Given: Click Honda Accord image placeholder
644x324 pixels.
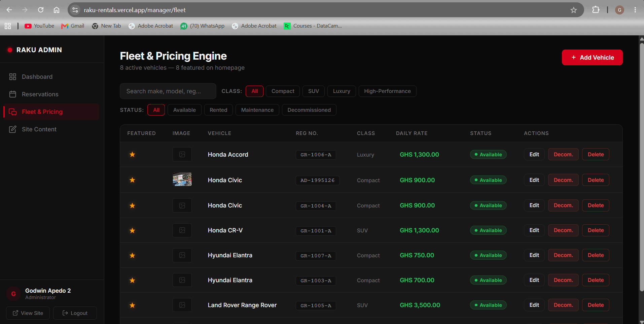Looking at the screenshot, I should 182,154.
